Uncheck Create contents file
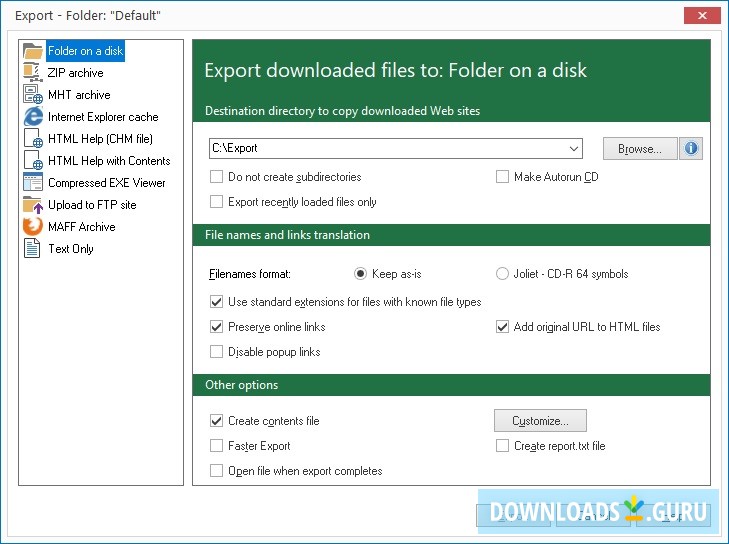Screen dimensions: 729x544 (x=216, y=421)
